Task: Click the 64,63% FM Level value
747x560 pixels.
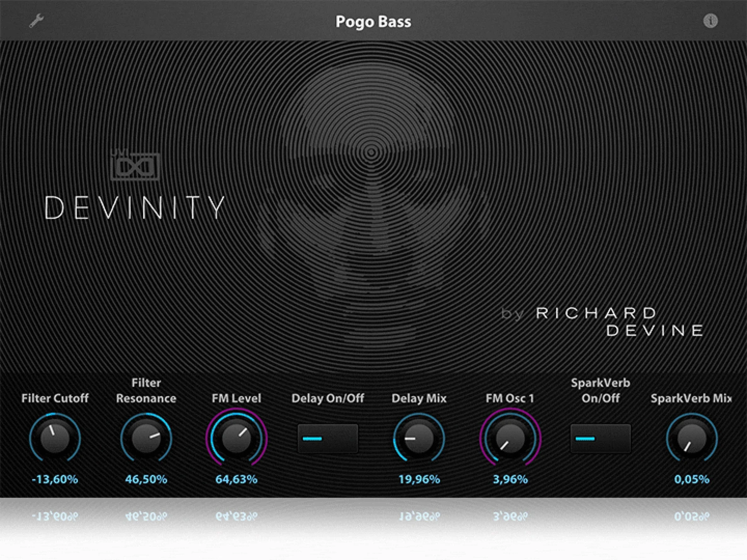Action: pos(237,480)
